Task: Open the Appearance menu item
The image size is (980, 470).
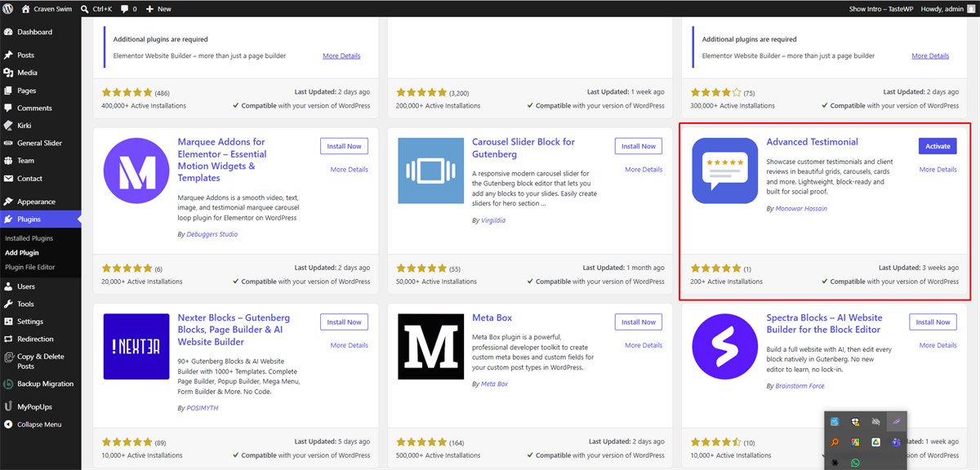Action: tap(41, 202)
